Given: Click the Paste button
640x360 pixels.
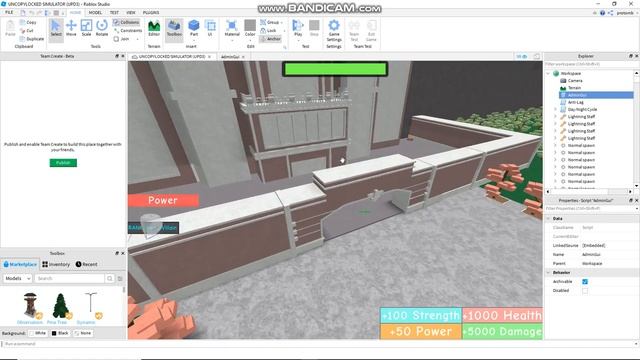Looking at the screenshot, I should pyautogui.click(x=10, y=28).
